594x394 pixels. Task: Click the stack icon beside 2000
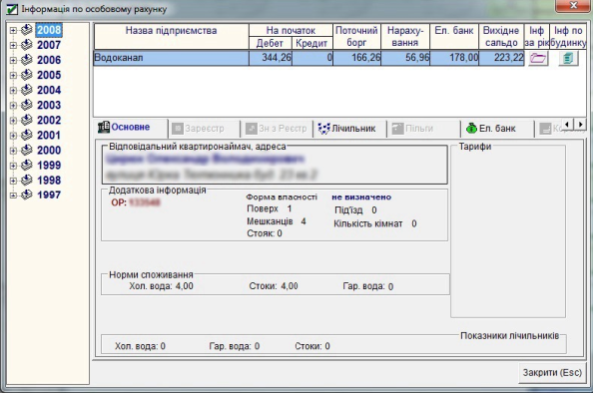pyautogui.click(x=27, y=150)
